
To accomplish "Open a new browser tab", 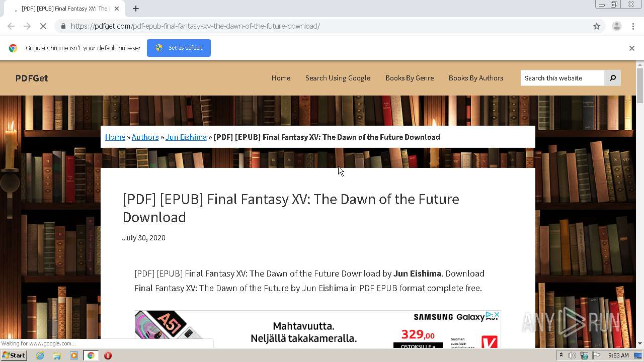I will [136, 9].
